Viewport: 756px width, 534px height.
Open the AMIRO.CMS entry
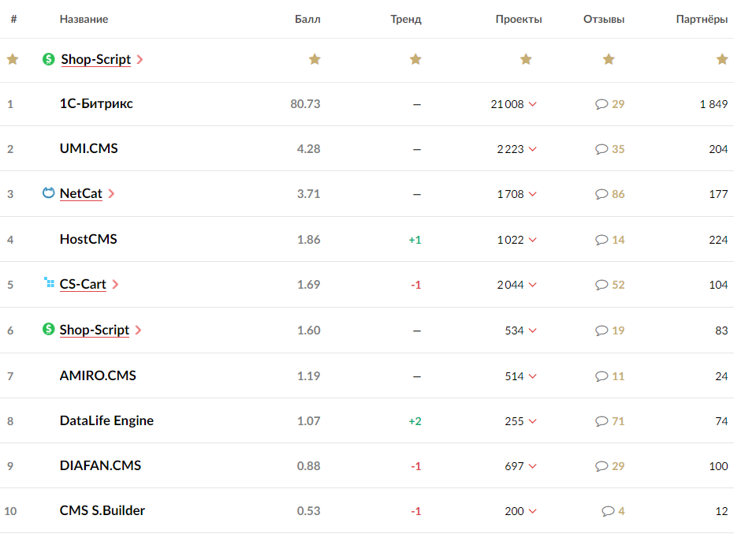98,375
